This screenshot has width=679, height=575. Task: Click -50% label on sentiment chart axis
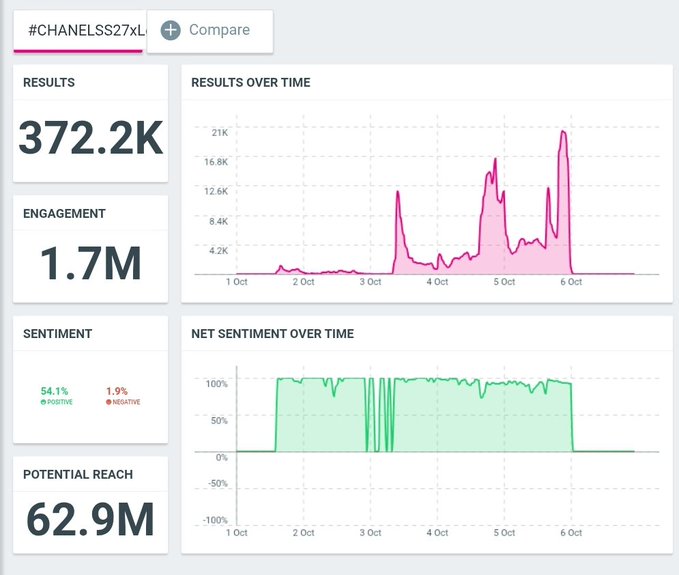[218, 483]
